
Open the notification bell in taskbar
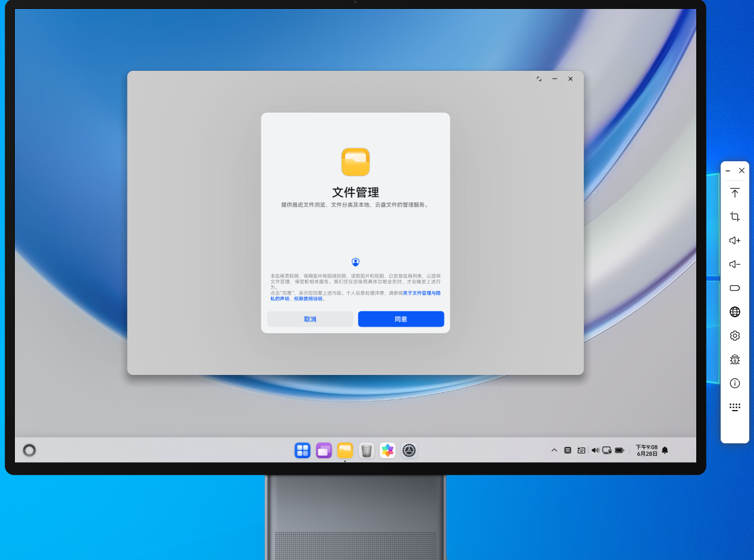tap(665, 450)
